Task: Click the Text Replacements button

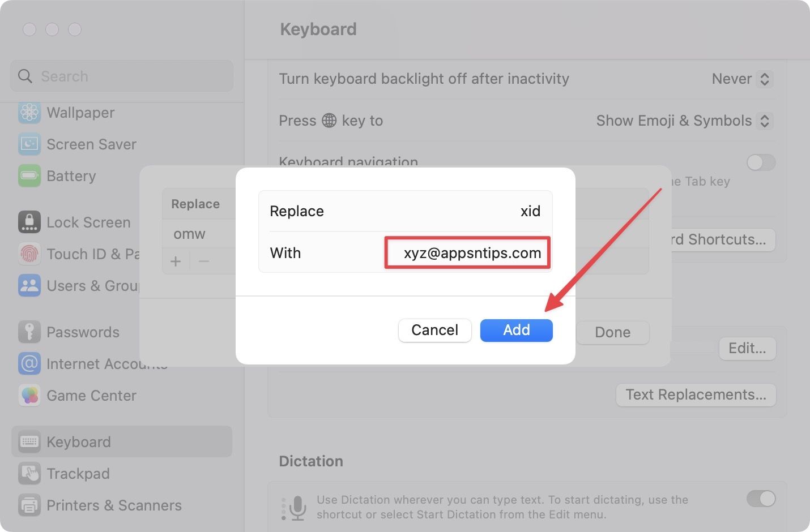Action: click(x=696, y=394)
